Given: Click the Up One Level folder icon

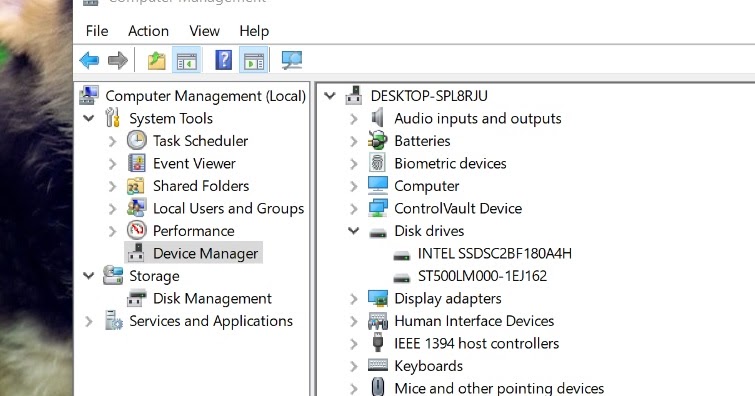Looking at the screenshot, I should click(x=156, y=61).
